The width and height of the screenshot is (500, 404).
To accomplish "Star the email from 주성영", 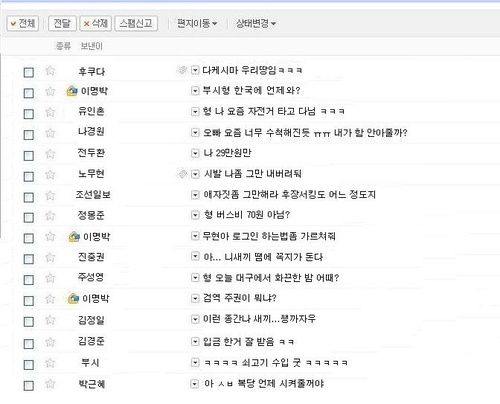I will tap(50, 278).
